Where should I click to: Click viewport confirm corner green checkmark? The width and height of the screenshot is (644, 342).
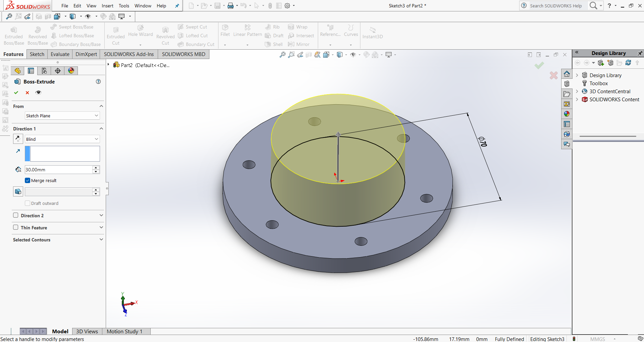(539, 65)
